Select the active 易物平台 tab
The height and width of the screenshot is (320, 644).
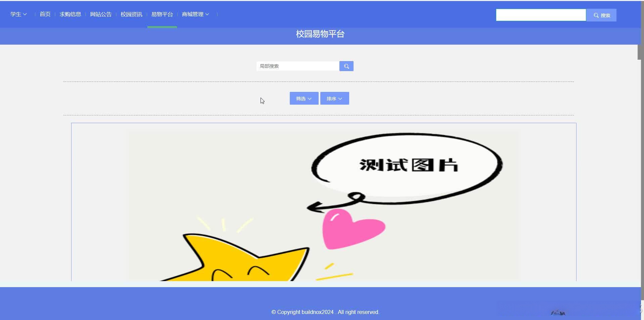tap(162, 14)
